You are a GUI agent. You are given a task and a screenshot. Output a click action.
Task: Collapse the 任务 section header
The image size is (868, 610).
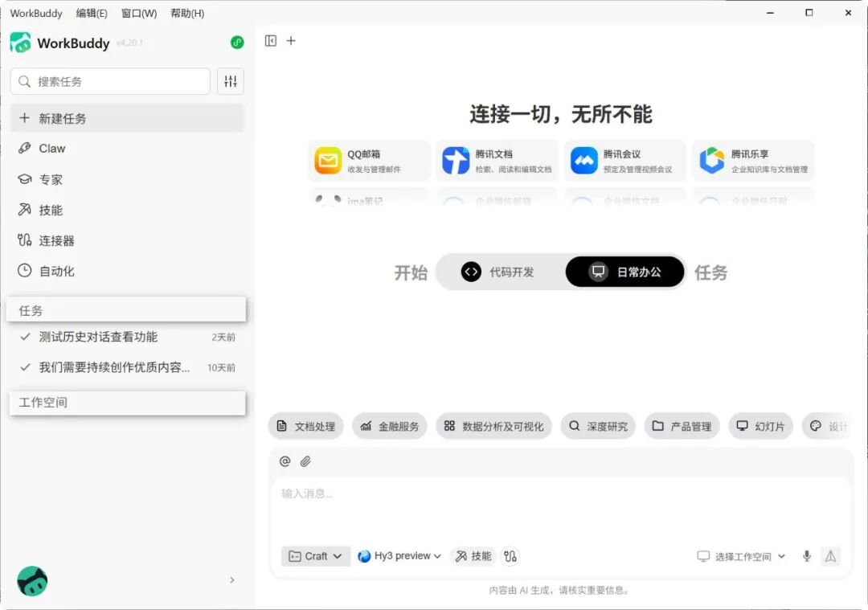point(126,310)
